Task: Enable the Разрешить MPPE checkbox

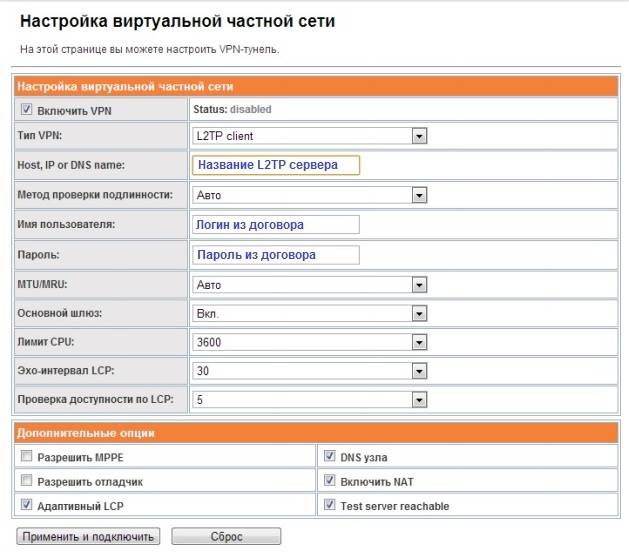Action: 27,457
